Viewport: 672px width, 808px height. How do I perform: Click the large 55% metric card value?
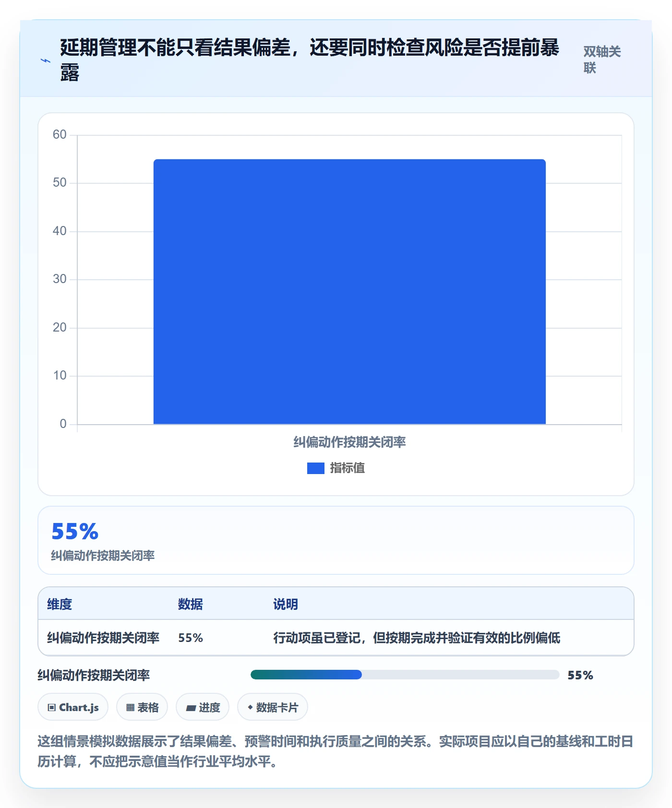[x=75, y=532]
